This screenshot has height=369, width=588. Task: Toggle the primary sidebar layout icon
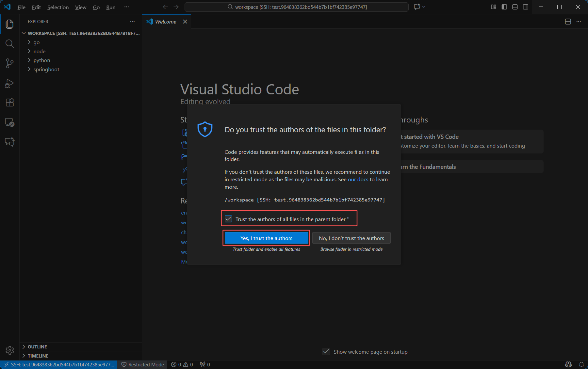(504, 7)
